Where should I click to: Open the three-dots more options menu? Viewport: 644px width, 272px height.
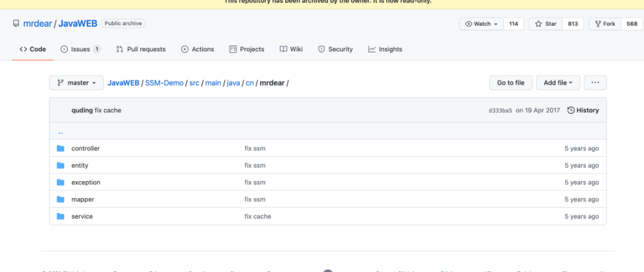[x=595, y=82]
